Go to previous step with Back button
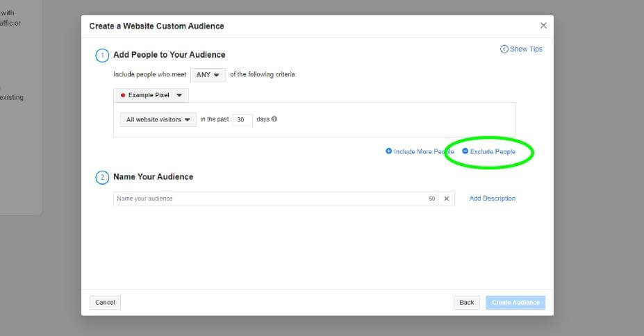 (467, 303)
